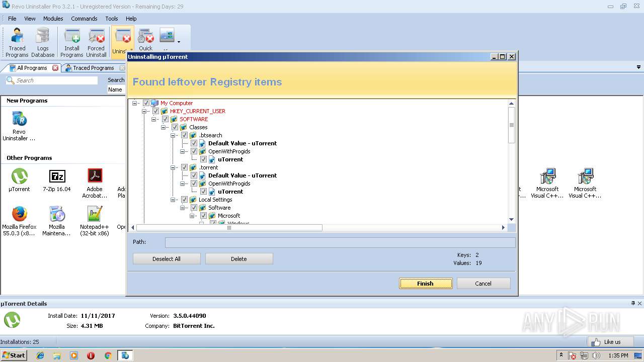Open Logs Database toolbar icon
This screenshot has height=362, width=644.
pyautogui.click(x=43, y=42)
